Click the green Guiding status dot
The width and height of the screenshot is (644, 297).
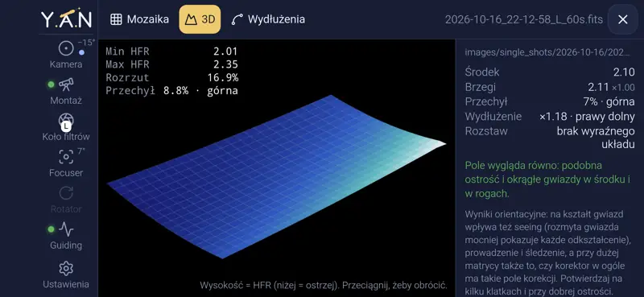tap(51, 229)
